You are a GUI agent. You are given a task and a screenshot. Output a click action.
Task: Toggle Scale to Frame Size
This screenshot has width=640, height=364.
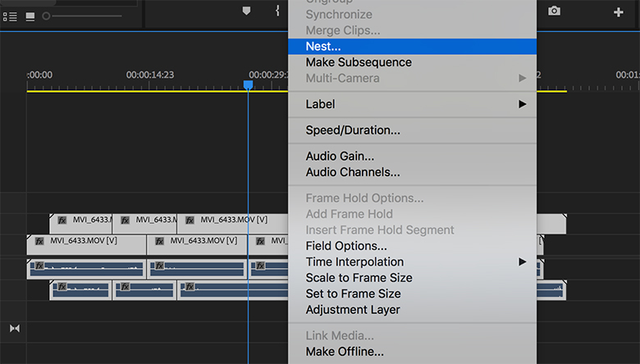click(412, 278)
